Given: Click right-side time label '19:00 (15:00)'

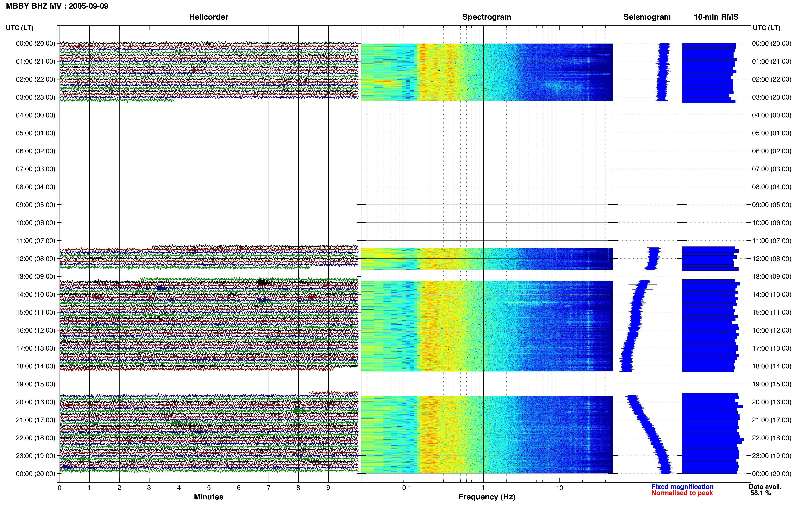Looking at the screenshot, I should (x=772, y=384).
